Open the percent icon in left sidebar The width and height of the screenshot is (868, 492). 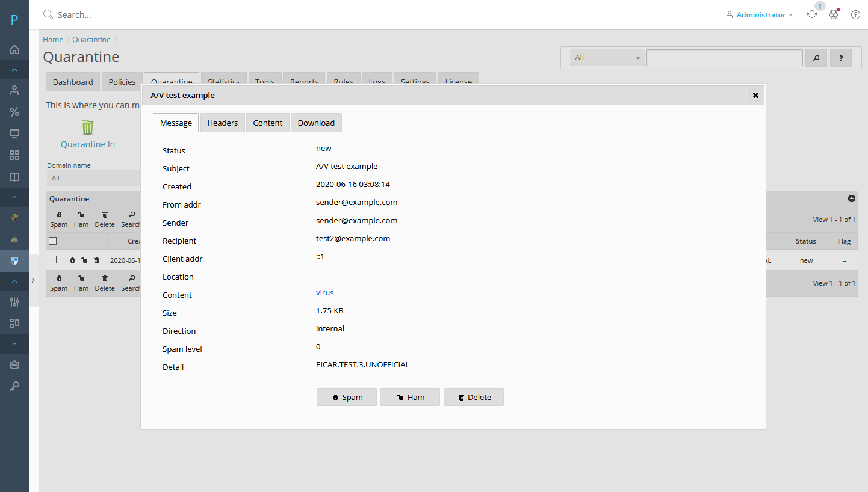pos(14,112)
